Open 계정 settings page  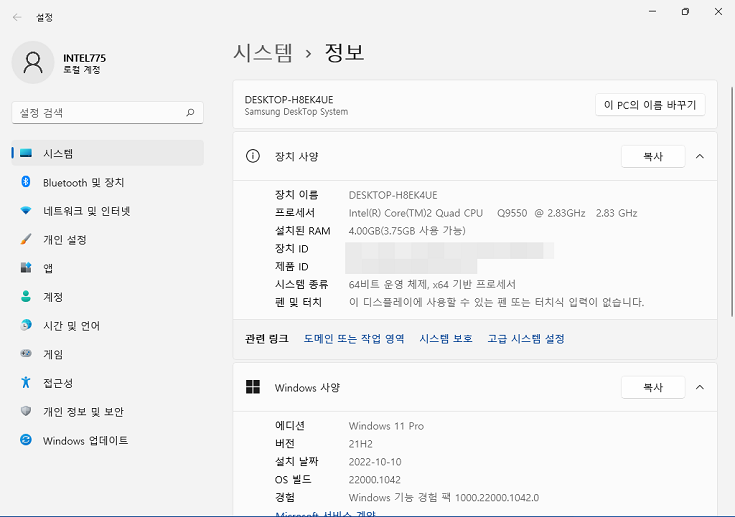[108, 297]
